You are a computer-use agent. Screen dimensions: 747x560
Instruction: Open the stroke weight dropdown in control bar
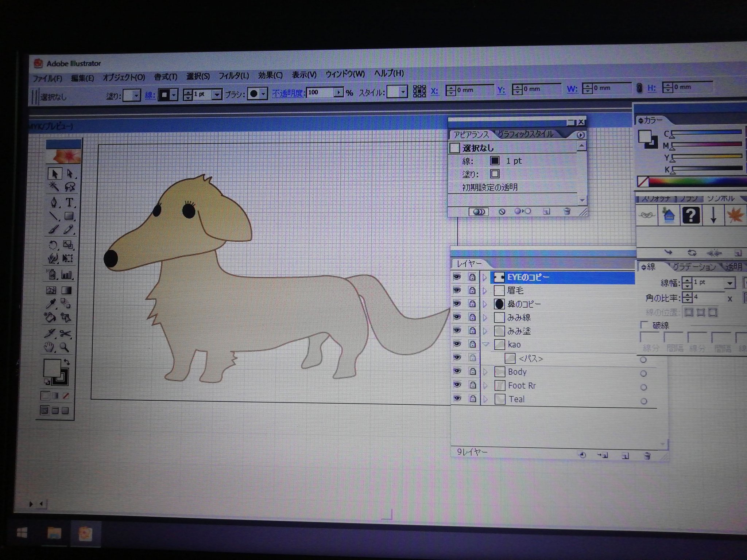click(x=217, y=95)
